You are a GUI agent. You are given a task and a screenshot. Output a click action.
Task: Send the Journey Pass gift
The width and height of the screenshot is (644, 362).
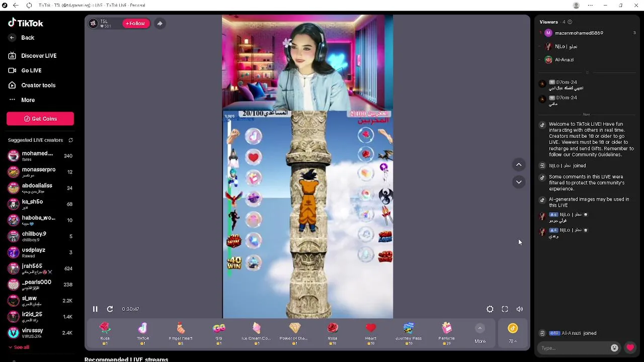[409, 334]
